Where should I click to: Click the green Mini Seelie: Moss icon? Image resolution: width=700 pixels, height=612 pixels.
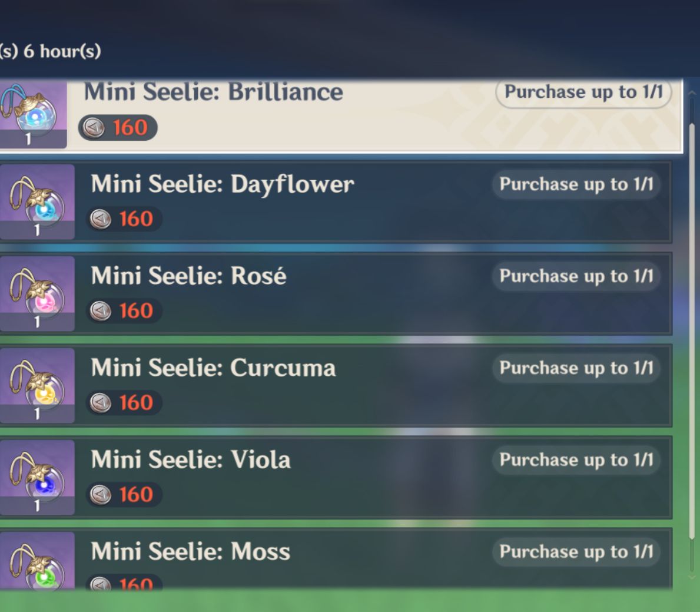[x=37, y=563]
